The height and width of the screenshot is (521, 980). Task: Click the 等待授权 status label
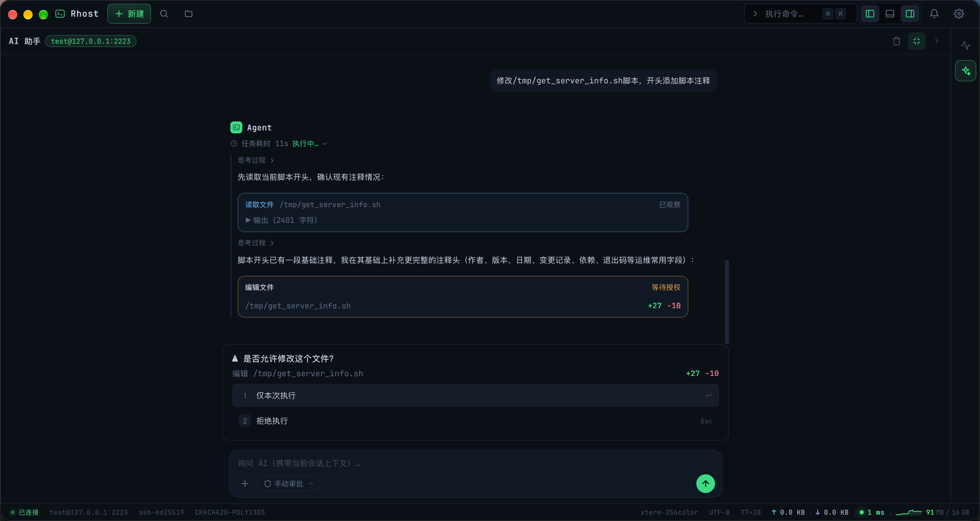(x=666, y=287)
